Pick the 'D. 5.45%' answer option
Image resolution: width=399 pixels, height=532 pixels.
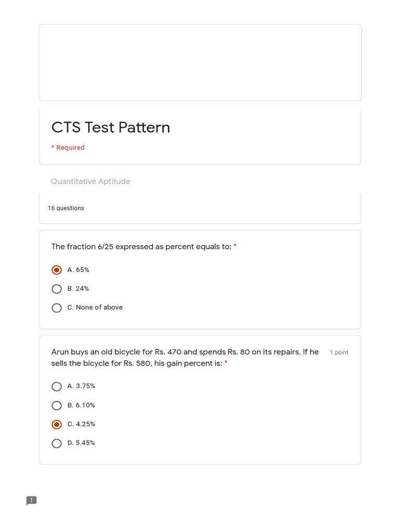pos(57,443)
